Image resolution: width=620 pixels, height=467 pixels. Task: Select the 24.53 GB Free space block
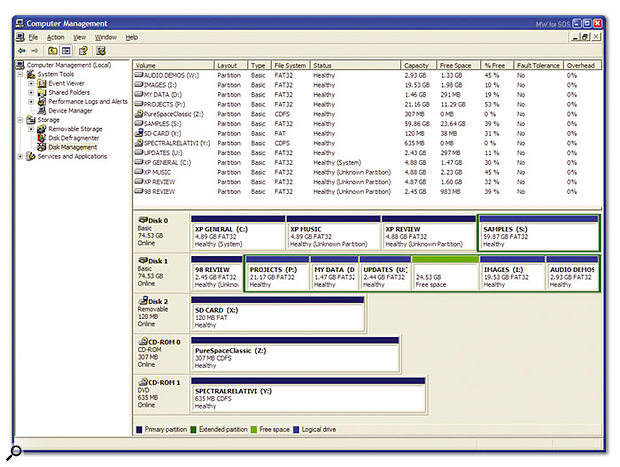pyautogui.click(x=445, y=273)
